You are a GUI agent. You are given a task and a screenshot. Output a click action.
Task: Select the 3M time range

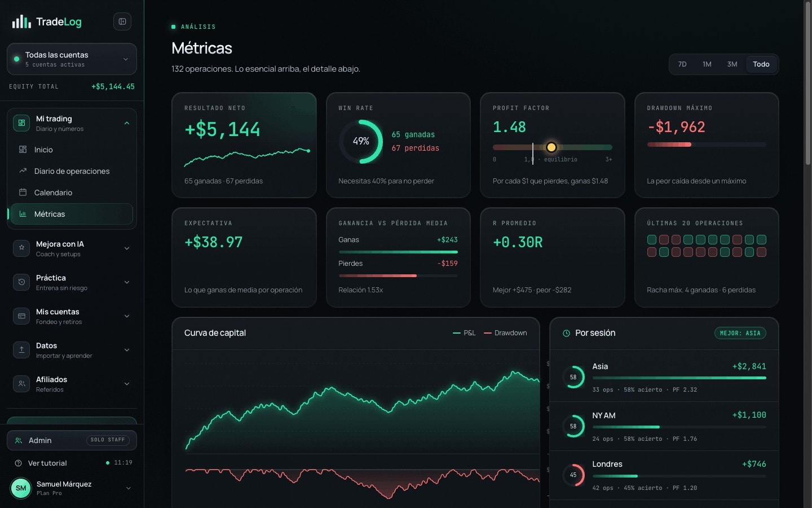(732, 64)
